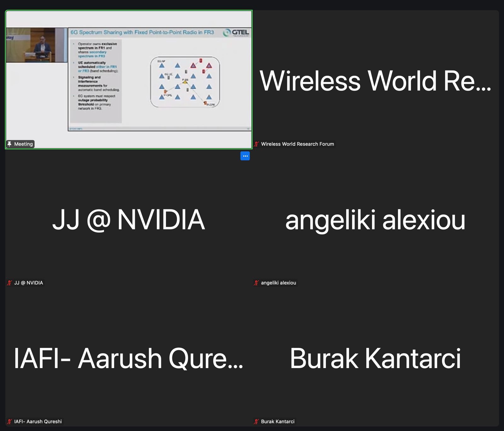Click the GTEL logo on the shared slide
The image size is (504, 431).
coord(236,32)
